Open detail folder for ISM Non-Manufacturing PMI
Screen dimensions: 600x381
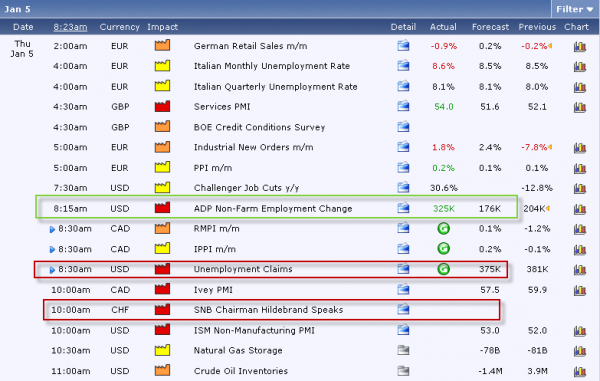(x=403, y=330)
